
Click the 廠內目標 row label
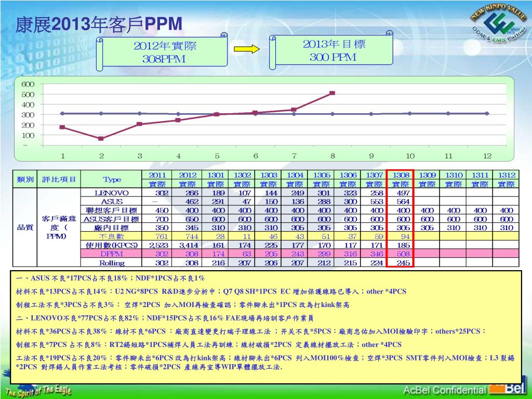click(111, 228)
